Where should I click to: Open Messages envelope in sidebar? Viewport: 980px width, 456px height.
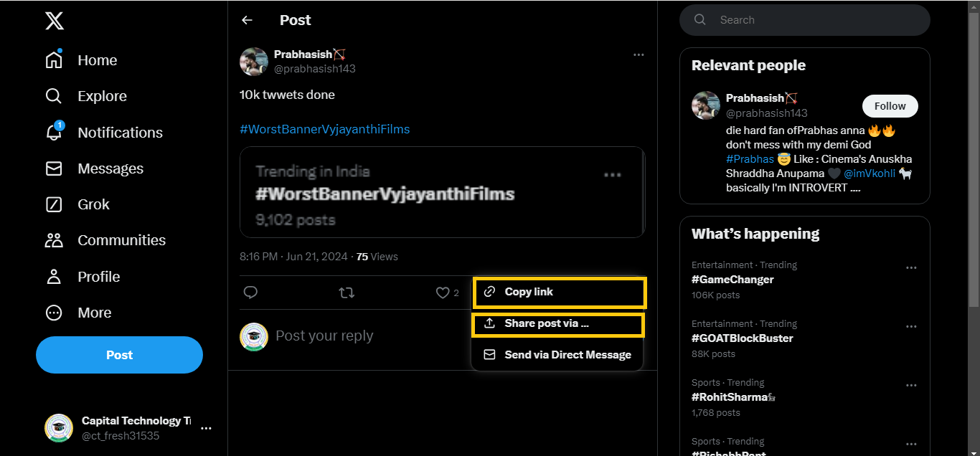[x=54, y=168]
